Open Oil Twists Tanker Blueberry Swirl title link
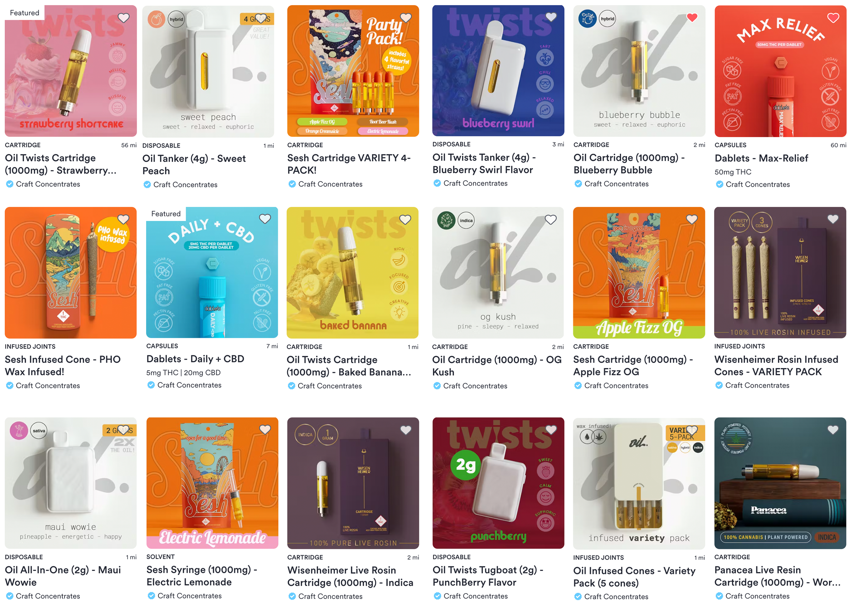This screenshot has height=616, width=853. (484, 164)
